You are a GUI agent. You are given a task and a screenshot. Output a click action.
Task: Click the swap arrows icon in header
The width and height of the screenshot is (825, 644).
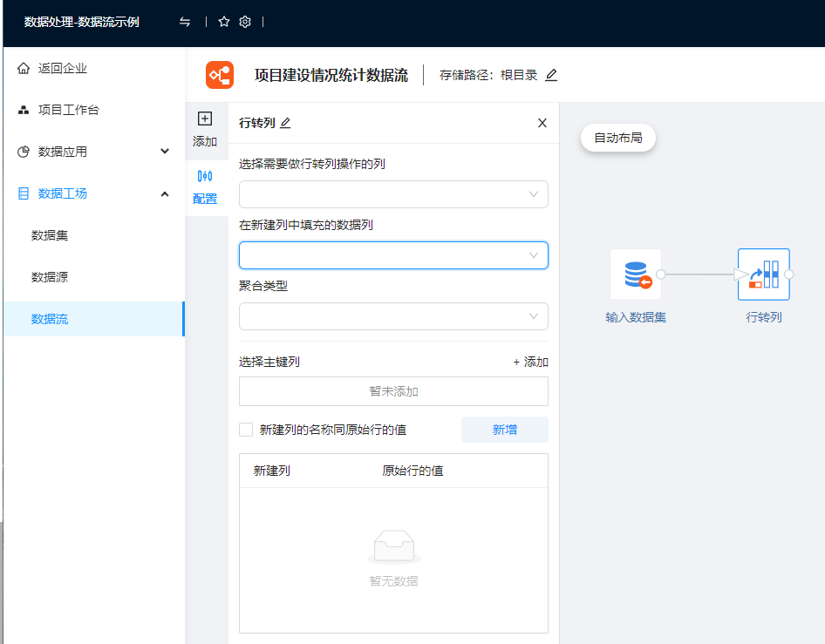[x=185, y=22]
